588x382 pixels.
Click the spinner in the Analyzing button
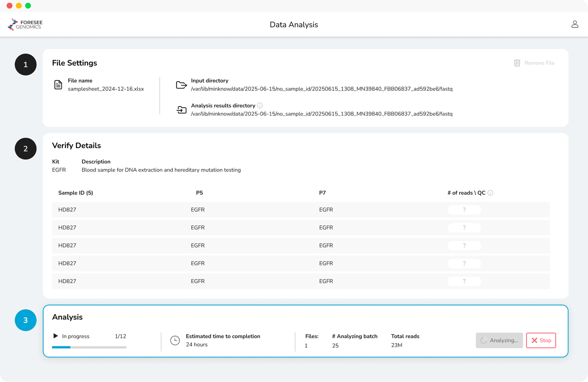click(484, 340)
